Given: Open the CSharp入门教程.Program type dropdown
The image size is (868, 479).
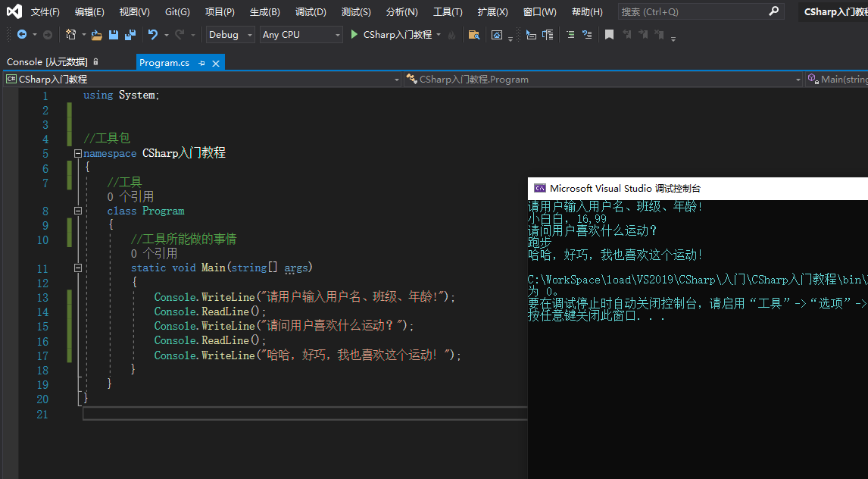Looking at the screenshot, I should (x=604, y=79).
